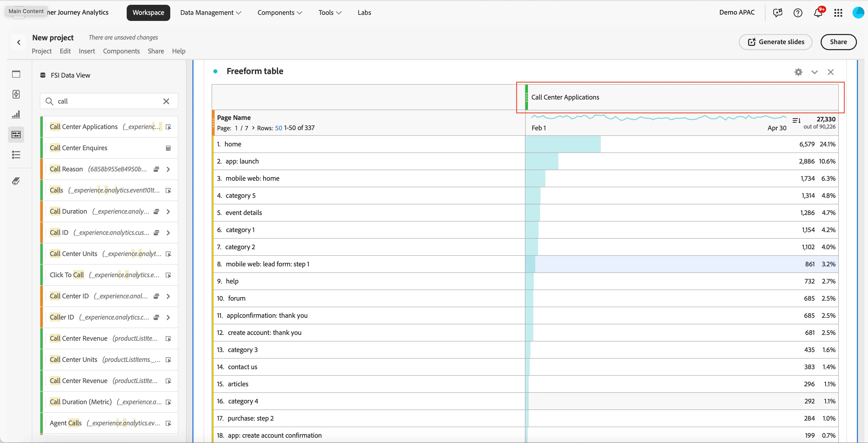Select the Components icon in left rail

click(16, 135)
